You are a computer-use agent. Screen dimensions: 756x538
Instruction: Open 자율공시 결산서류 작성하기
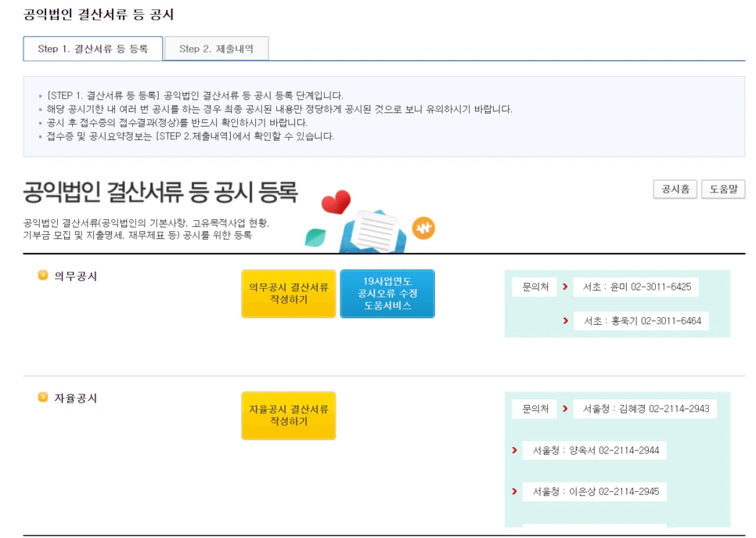pos(289,416)
